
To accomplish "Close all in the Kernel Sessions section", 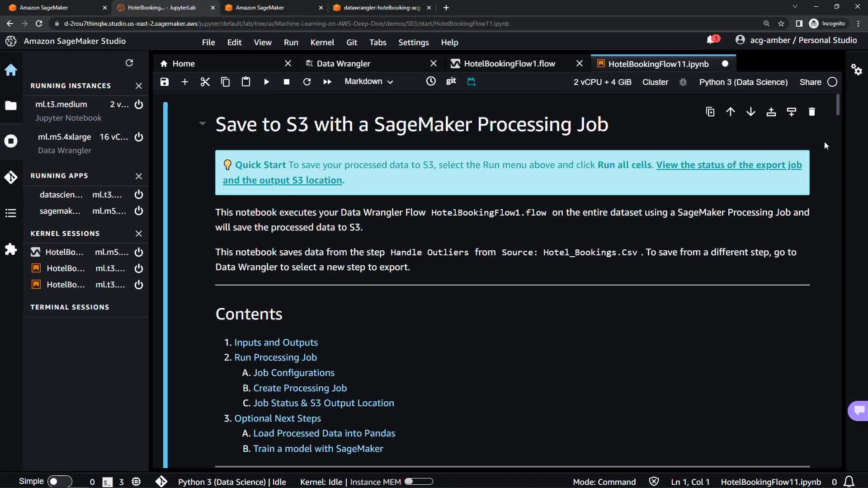I will 139,234.
